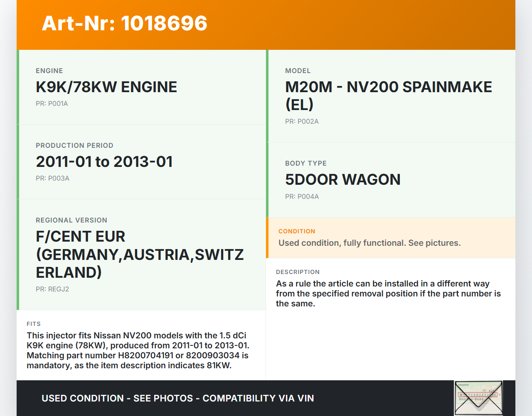Click the REGIONAL VERSION label
This screenshot has width=532, height=416.
pos(71,220)
